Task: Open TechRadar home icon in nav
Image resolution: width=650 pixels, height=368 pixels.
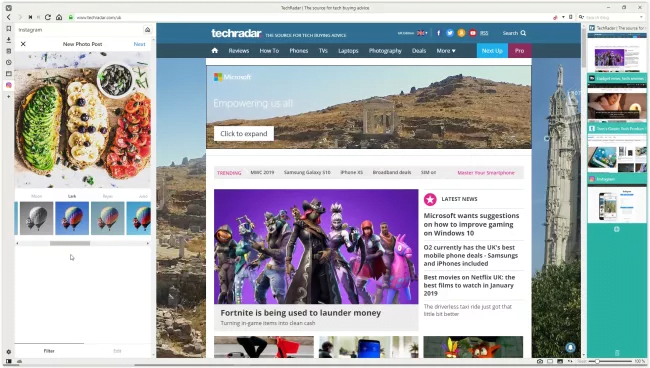Action: (x=215, y=51)
